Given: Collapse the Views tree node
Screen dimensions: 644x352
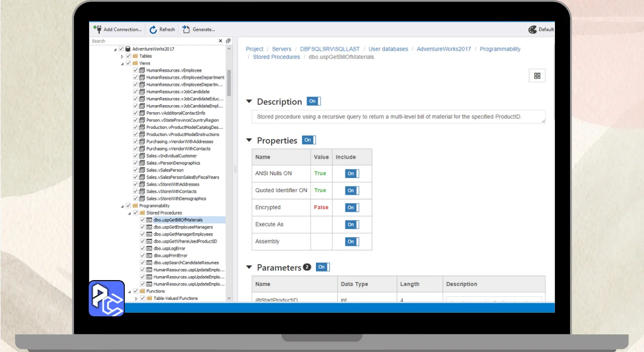Looking at the screenshot, I should coord(122,63).
